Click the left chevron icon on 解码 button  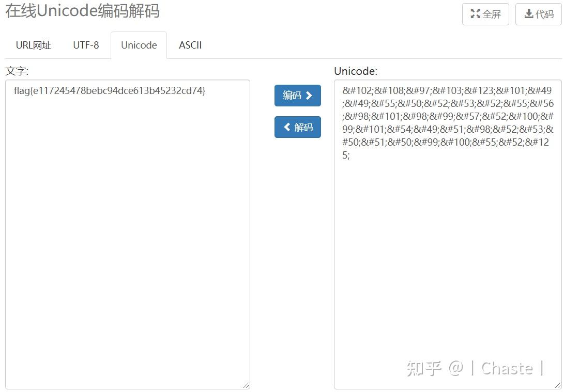[x=288, y=127]
